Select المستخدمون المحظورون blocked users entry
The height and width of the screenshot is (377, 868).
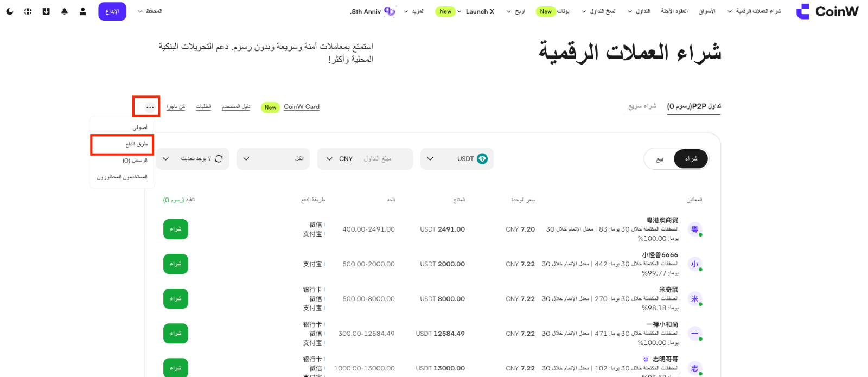(x=122, y=177)
